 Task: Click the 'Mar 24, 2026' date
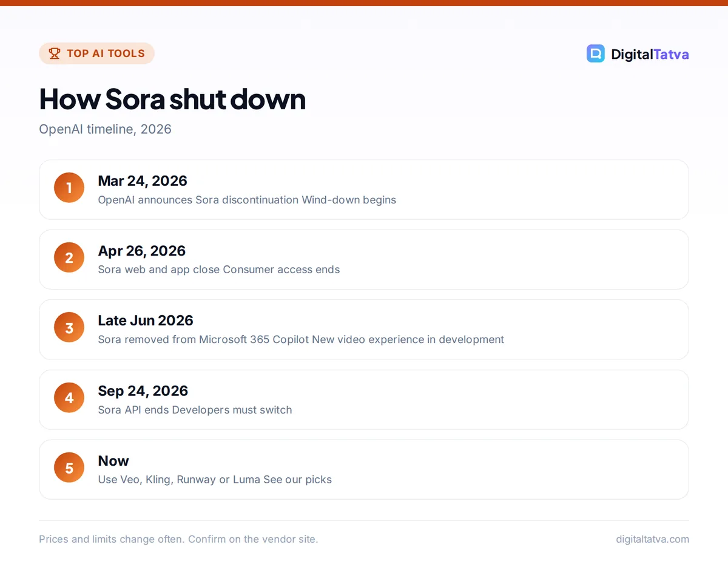[x=143, y=180]
